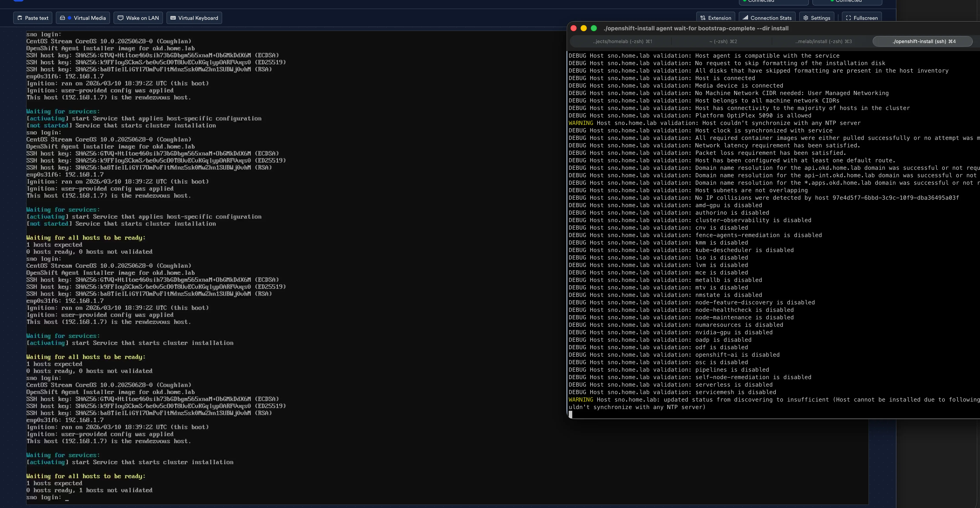Click the line "0 hosts ready, 1 hosts not validated"
The image size is (980, 508).
(90, 490)
